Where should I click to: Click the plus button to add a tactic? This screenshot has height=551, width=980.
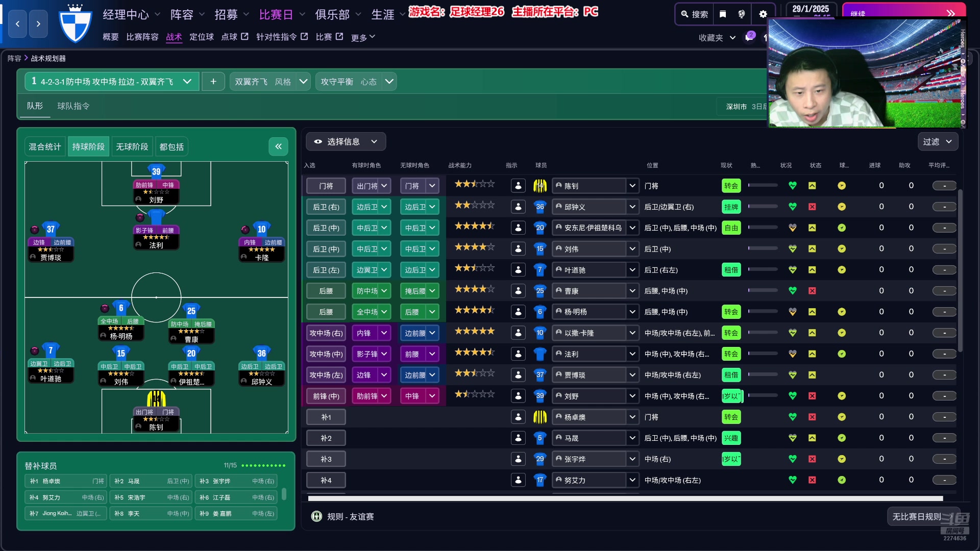(x=213, y=81)
